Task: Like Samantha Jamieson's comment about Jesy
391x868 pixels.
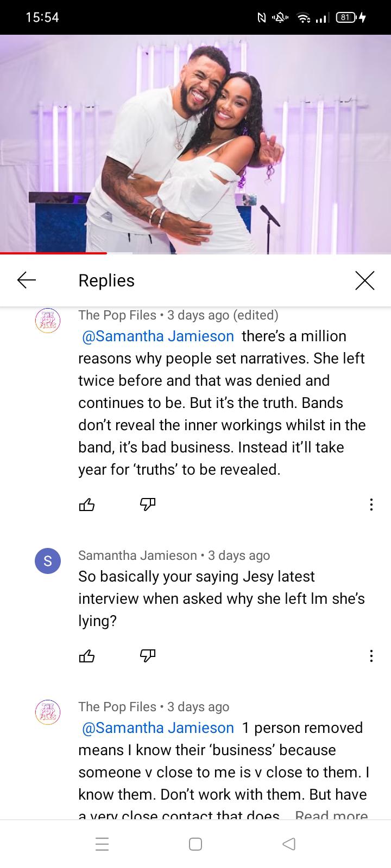Action: tap(87, 656)
